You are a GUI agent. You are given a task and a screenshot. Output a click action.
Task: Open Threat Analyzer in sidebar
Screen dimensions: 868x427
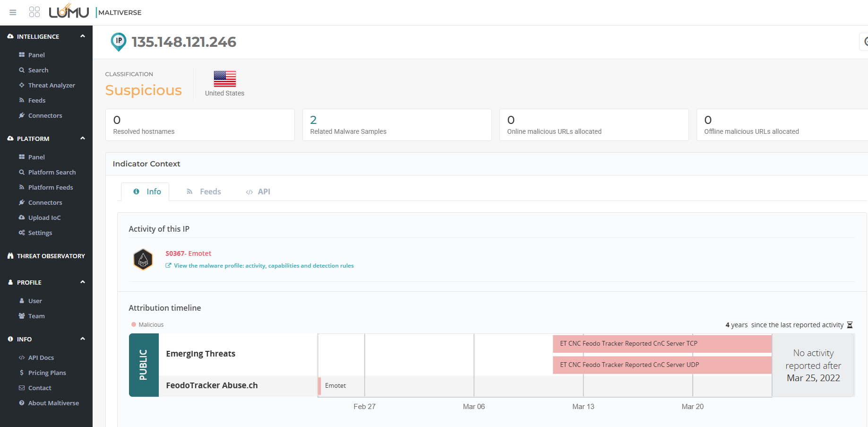(52, 85)
